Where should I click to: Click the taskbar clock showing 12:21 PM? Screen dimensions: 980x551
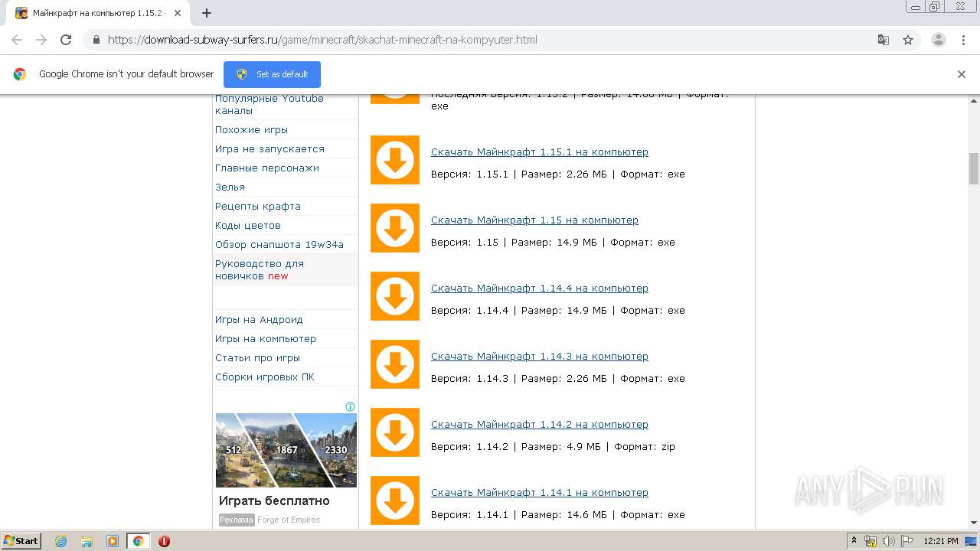click(941, 541)
